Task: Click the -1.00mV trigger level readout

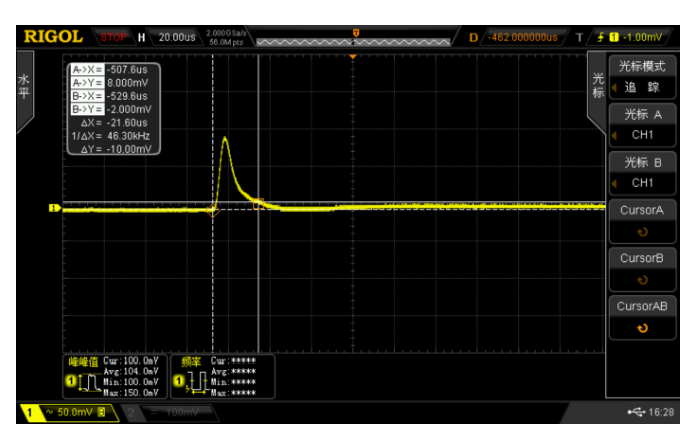Action: 642,37
